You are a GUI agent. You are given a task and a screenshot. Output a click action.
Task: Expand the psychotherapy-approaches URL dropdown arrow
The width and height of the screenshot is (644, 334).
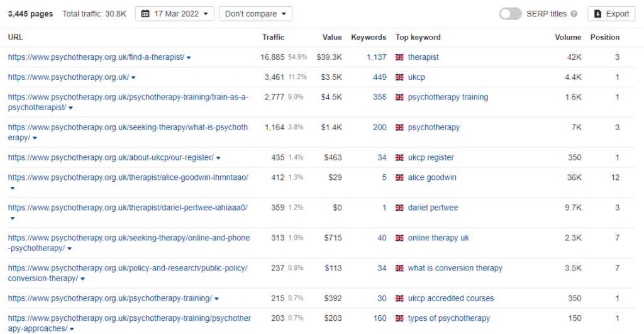pyautogui.click(x=72, y=329)
